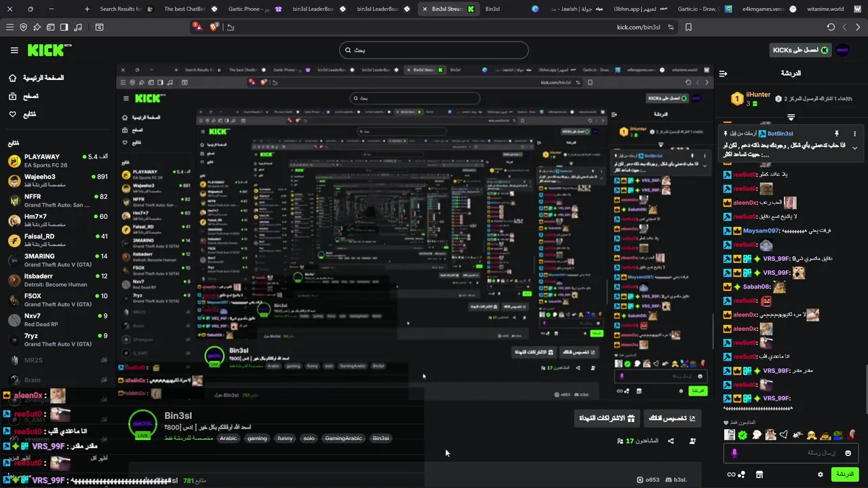Select the Bin3sl stream tag
Image resolution: width=868 pixels, height=488 pixels.
tap(381, 439)
